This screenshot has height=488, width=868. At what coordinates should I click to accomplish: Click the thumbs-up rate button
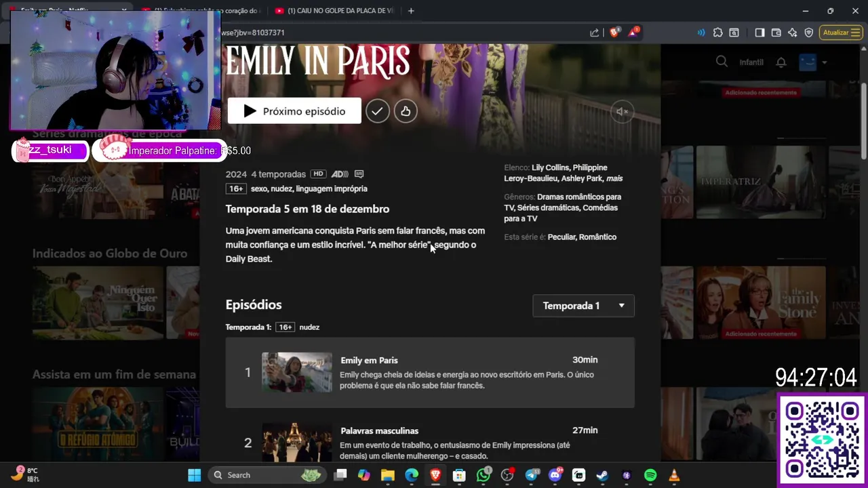click(406, 111)
